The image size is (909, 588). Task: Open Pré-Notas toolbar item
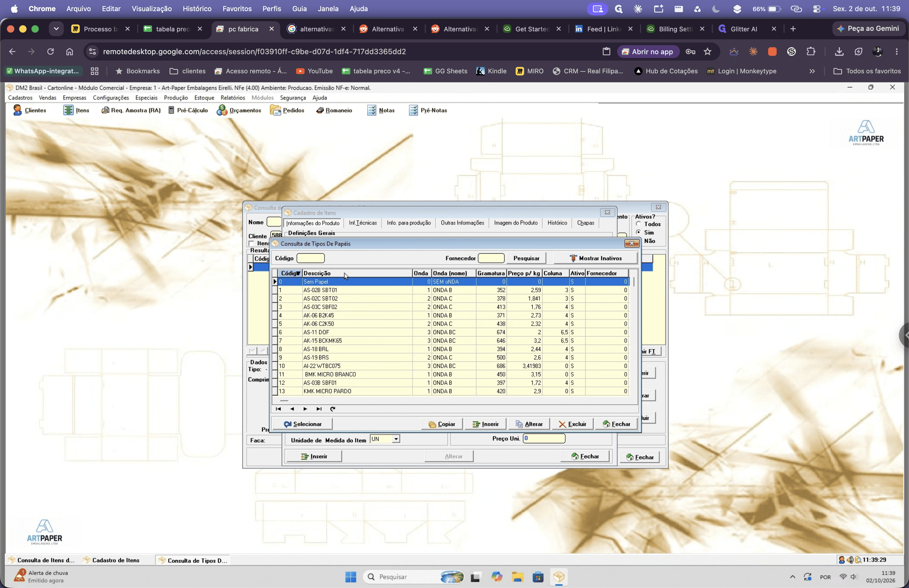[x=428, y=110]
